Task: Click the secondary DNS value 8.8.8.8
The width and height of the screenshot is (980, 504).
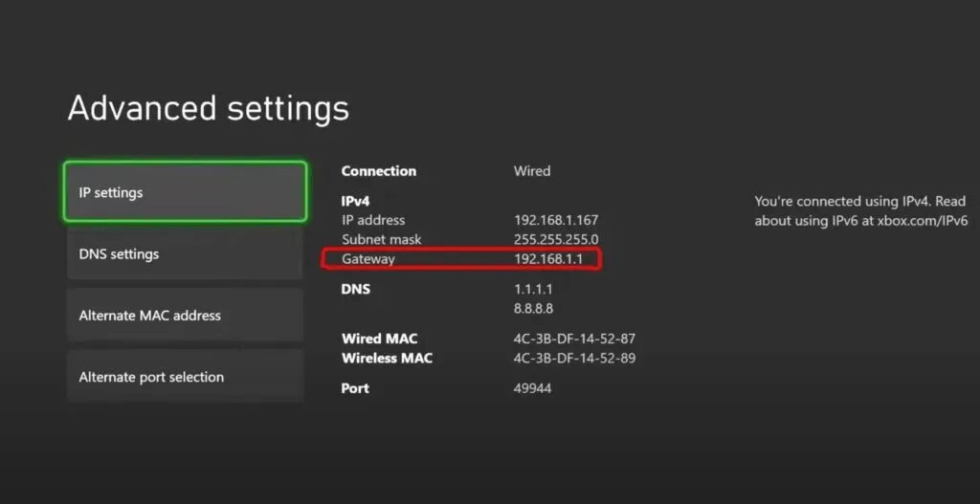Action: [533, 308]
